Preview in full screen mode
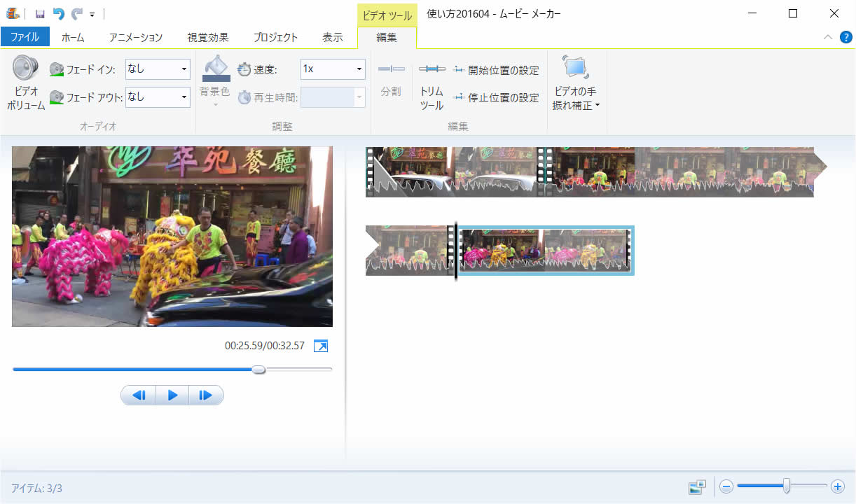This screenshot has width=856, height=504. (321, 346)
